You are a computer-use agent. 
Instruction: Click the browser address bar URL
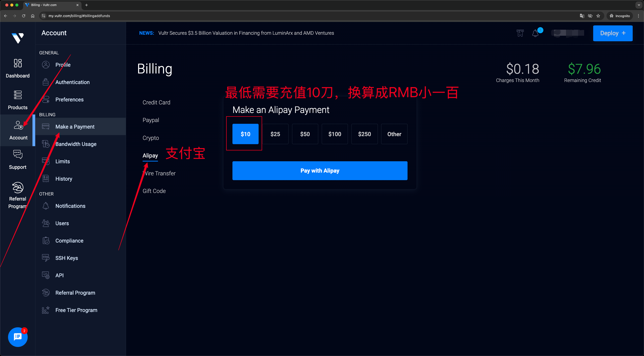pyautogui.click(x=79, y=16)
